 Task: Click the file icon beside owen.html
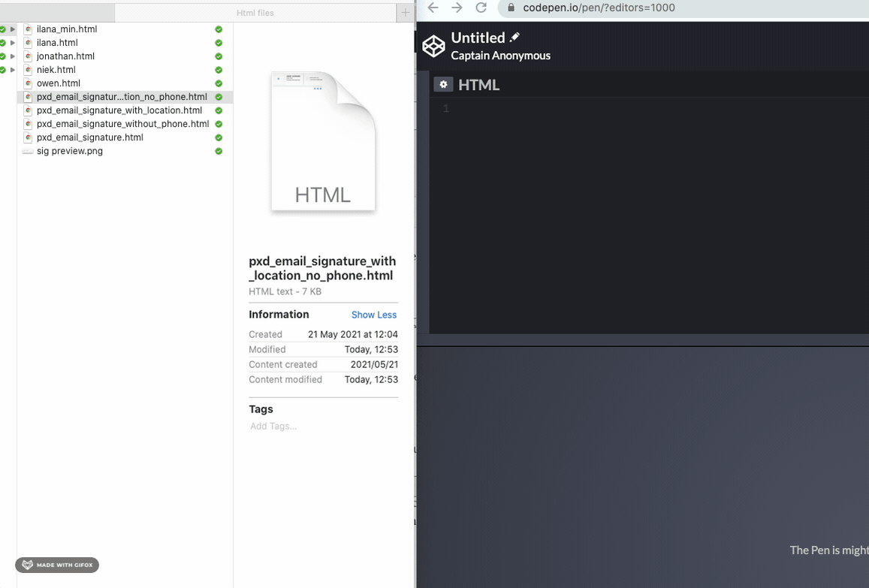coord(28,83)
